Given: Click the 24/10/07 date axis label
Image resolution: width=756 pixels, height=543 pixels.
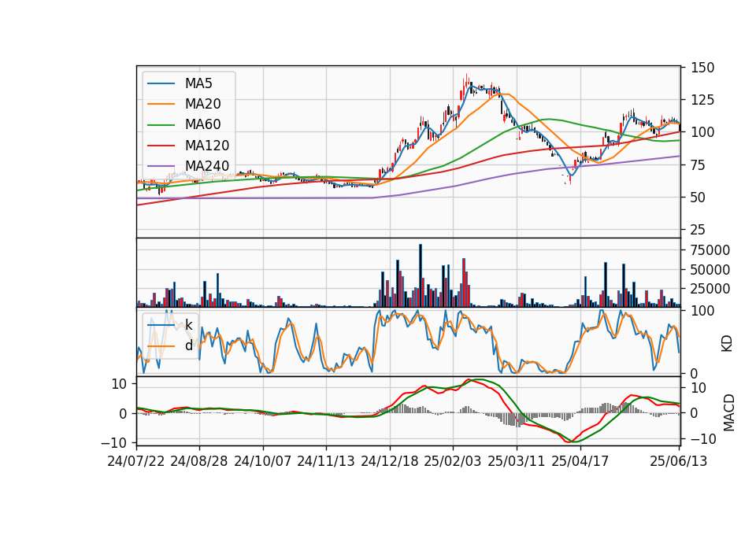Looking at the screenshot, I should pyautogui.click(x=263, y=461).
